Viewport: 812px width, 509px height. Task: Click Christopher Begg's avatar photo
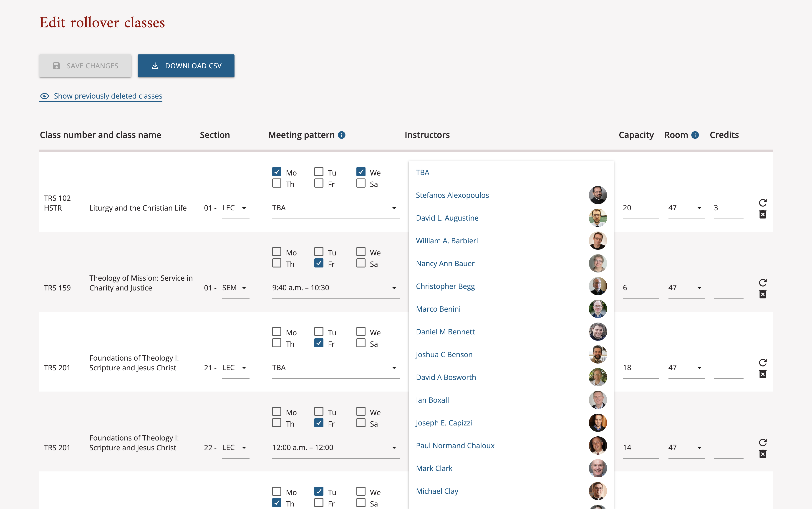[598, 286]
